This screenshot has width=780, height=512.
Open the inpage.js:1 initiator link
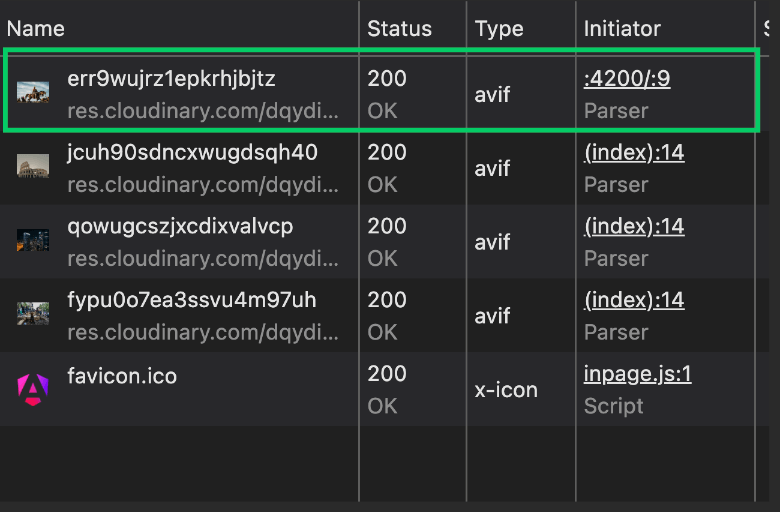point(637,374)
